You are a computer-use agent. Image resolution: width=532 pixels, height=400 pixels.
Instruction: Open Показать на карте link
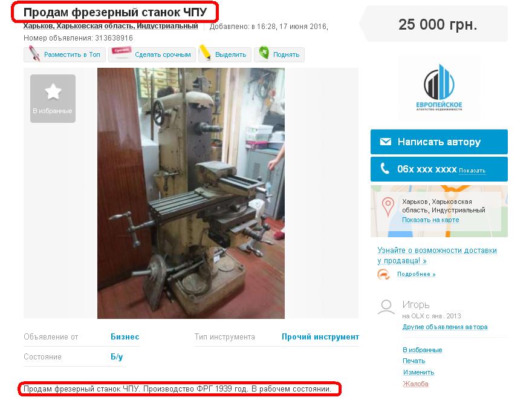pos(430,220)
